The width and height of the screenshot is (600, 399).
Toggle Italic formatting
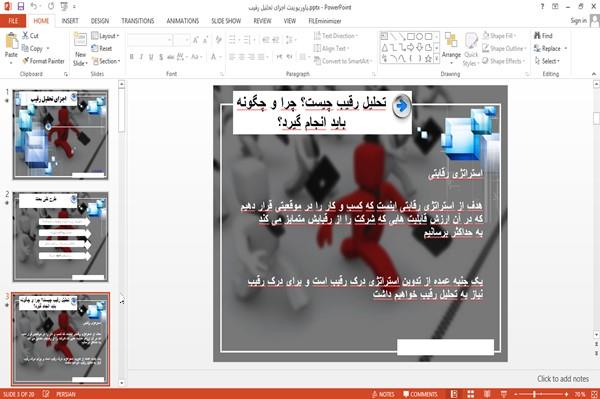[x=141, y=57]
